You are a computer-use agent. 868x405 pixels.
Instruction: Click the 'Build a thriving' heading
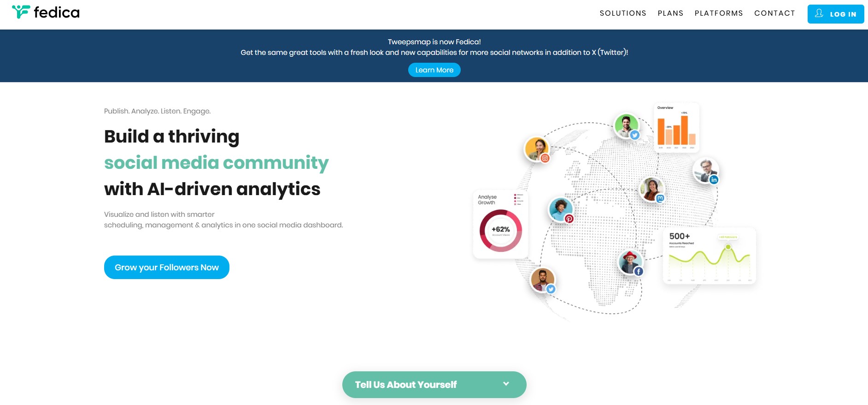(171, 137)
